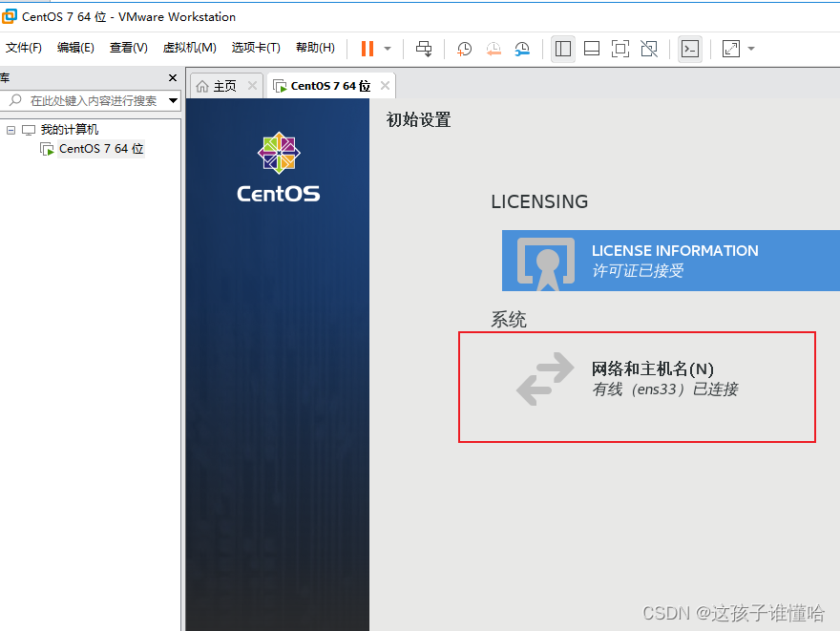Select CentOS 7 64 位 in library tree
Image resolution: width=840 pixels, height=631 pixels.
click(101, 149)
